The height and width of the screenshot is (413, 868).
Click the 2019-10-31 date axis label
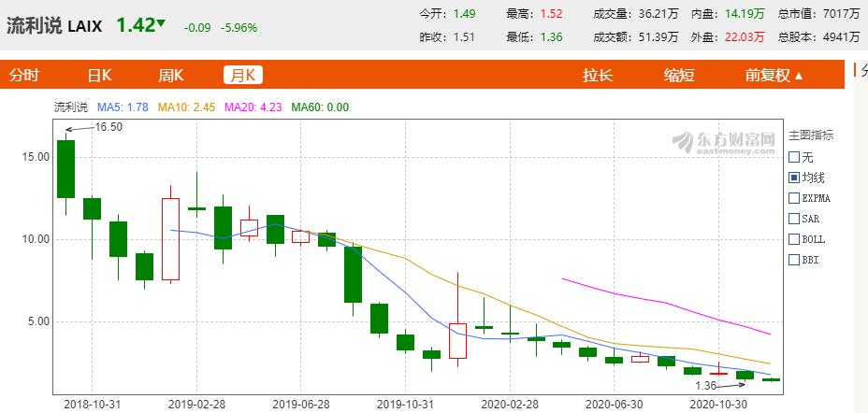[x=405, y=405]
